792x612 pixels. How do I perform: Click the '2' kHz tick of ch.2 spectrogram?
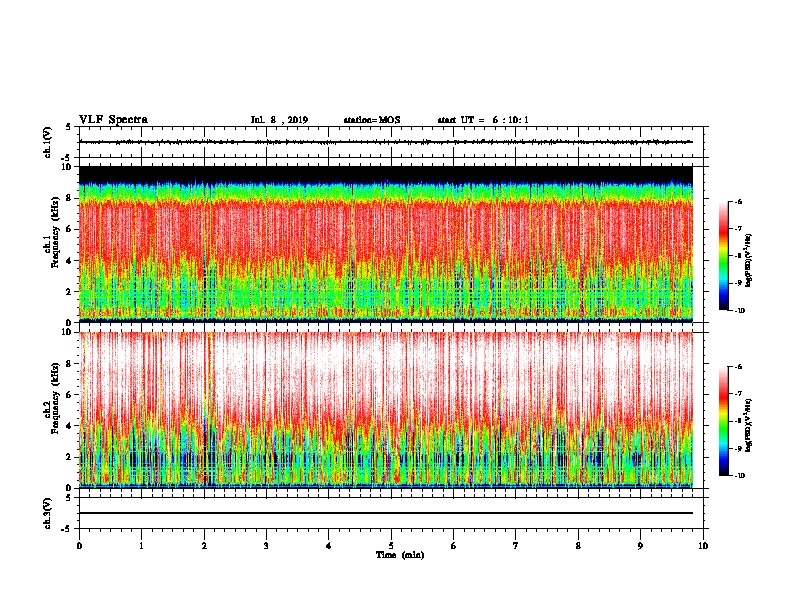click(x=71, y=457)
